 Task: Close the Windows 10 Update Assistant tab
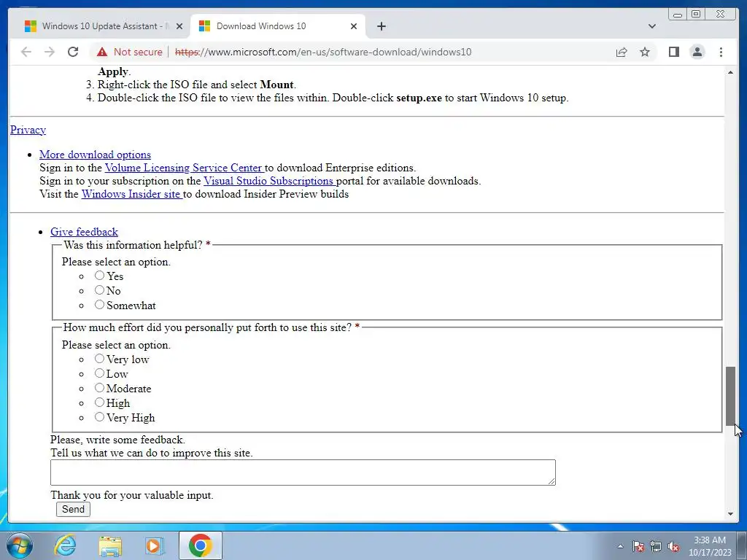coord(179,26)
